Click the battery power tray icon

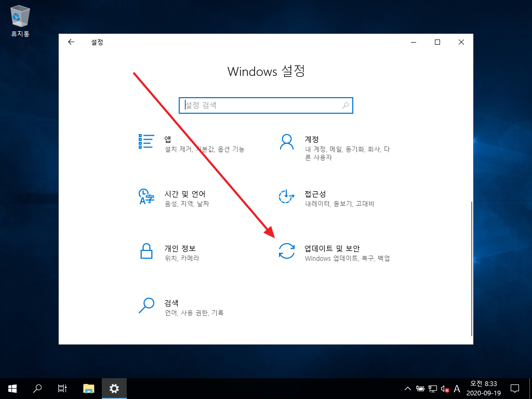click(420, 389)
